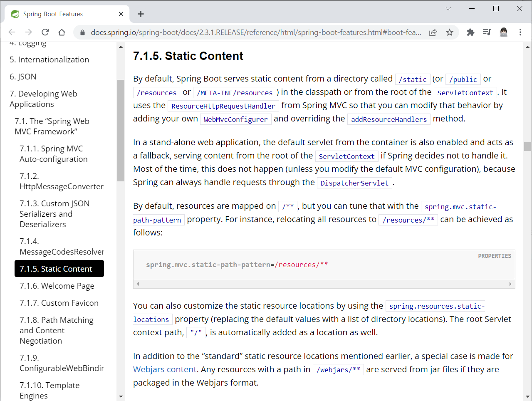532x401 pixels.
Task: Click the /public inline code
Action: click(x=463, y=79)
